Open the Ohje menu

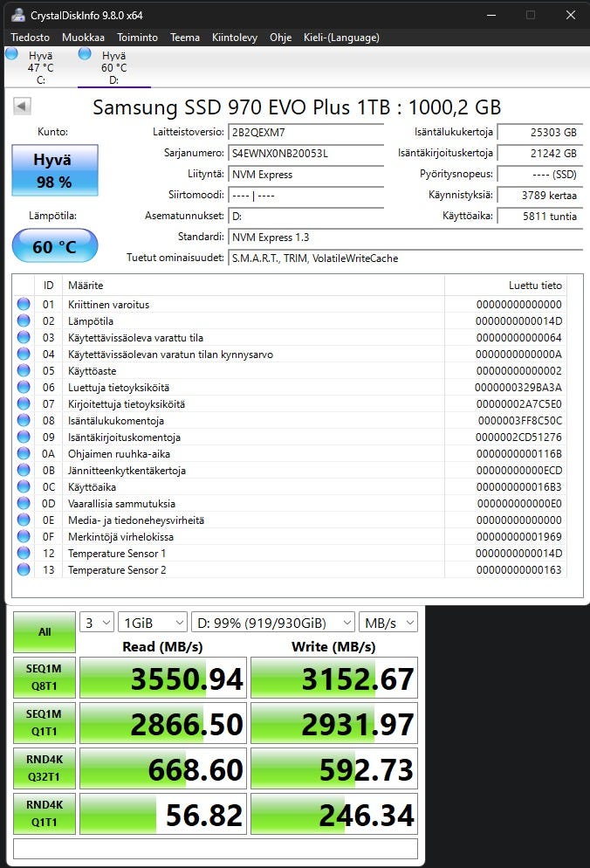coord(281,37)
